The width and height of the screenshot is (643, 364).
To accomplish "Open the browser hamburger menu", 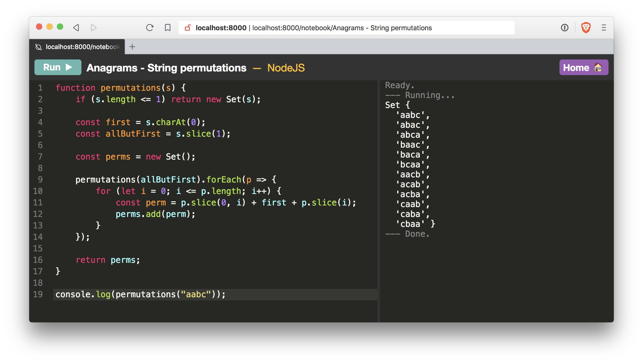I will coord(604,27).
